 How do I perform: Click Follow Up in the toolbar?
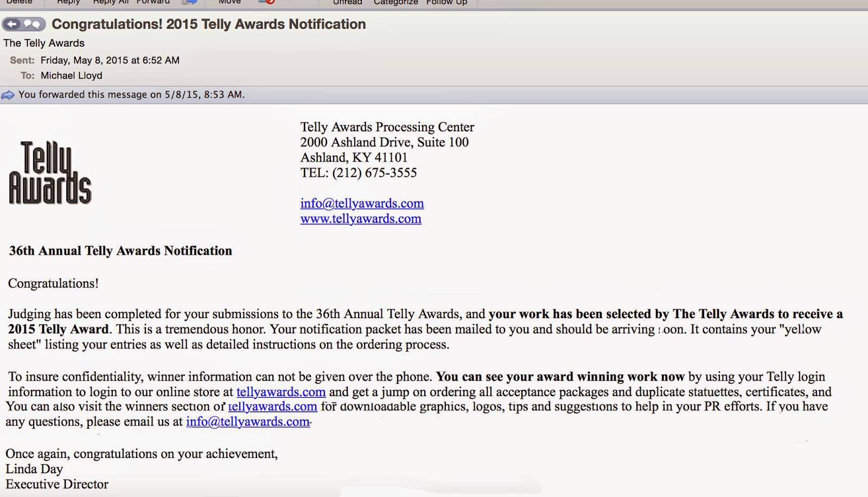[x=446, y=2]
